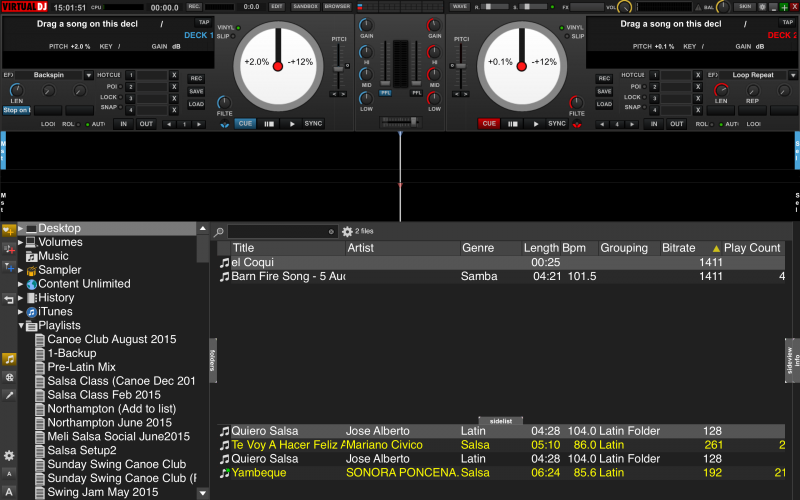Expand the Content Unlimited node
This screenshot has height=500, width=800.
[x=21, y=284]
